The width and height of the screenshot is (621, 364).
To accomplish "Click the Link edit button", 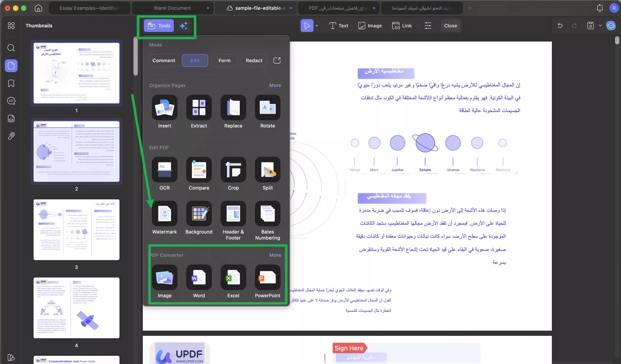I will click(402, 26).
